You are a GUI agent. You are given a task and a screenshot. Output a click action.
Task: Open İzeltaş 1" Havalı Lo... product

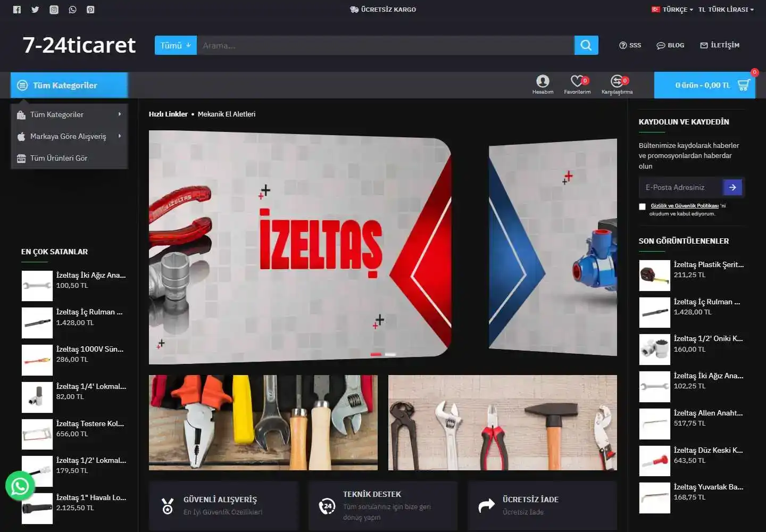click(91, 497)
